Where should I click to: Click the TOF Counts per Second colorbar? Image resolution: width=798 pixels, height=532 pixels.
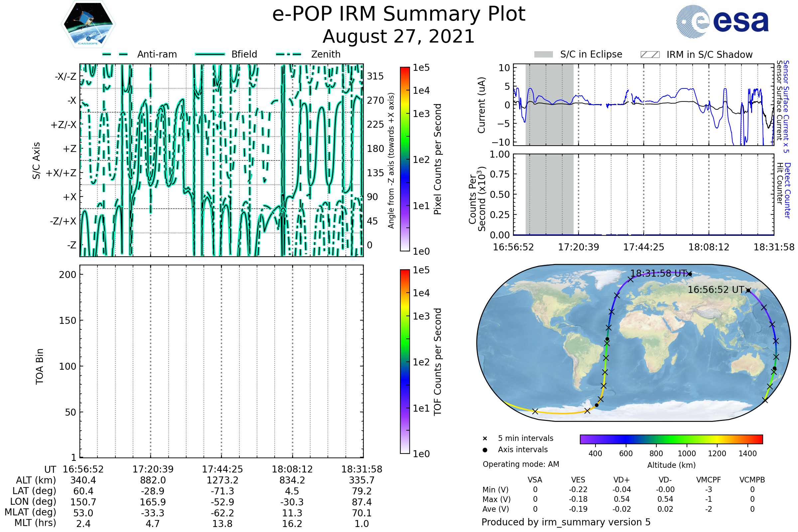click(x=405, y=361)
